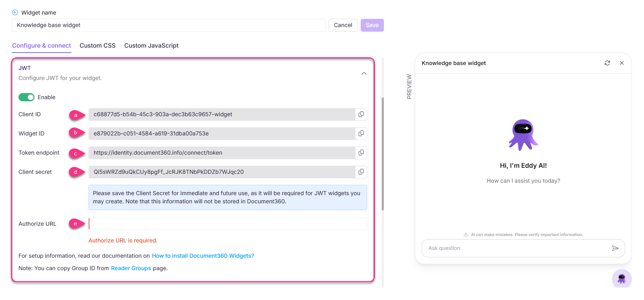
Task: Click the warning triangle icon by disclaimer
Action: point(466,235)
